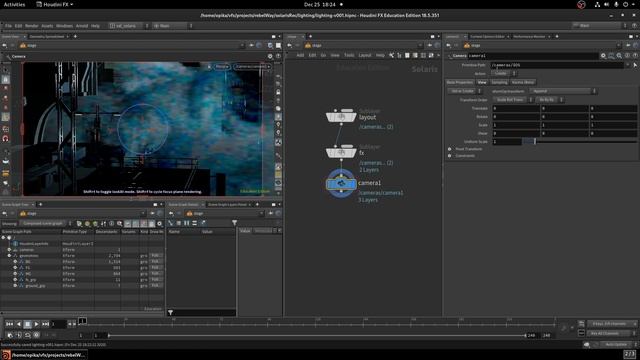This screenshot has width=640, height=360.
Task: Toggle visibility of FG prim
Action: [16, 268]
